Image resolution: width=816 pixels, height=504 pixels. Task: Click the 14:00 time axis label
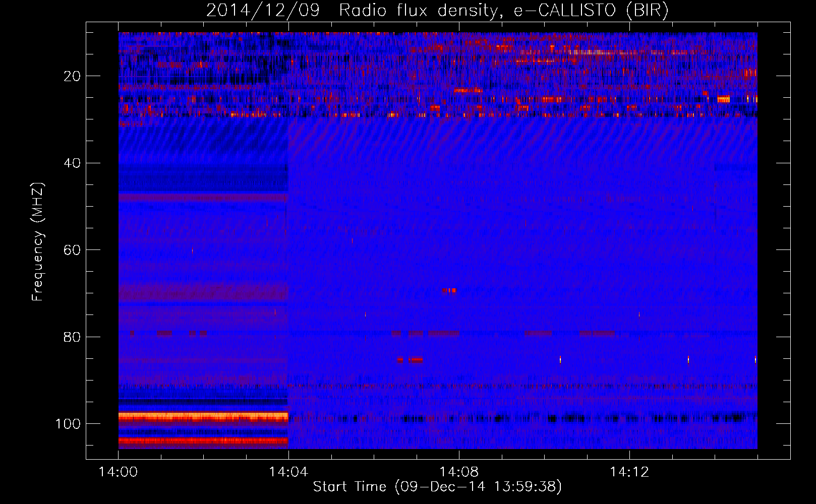point(118,472)
